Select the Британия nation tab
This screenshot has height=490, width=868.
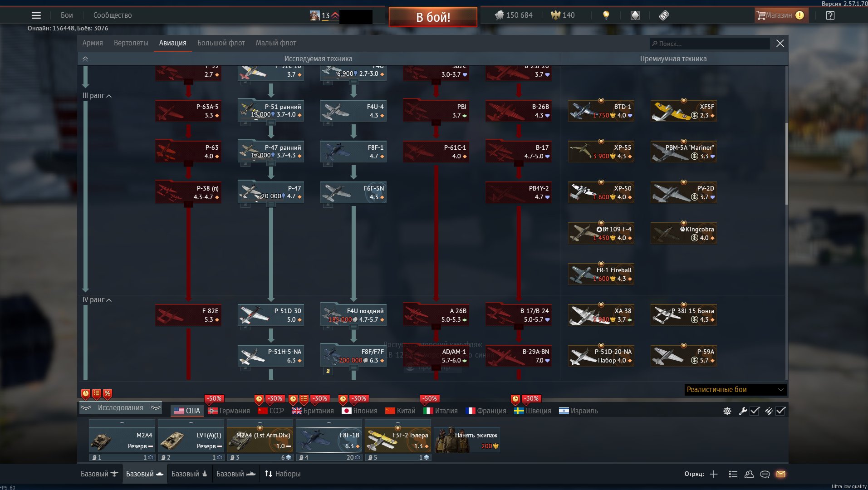pyautogui.click(x=313, y=411)
